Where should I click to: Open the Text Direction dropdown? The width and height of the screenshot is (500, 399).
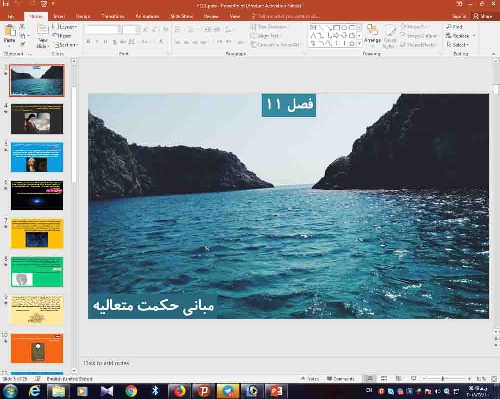coord(269,27)
